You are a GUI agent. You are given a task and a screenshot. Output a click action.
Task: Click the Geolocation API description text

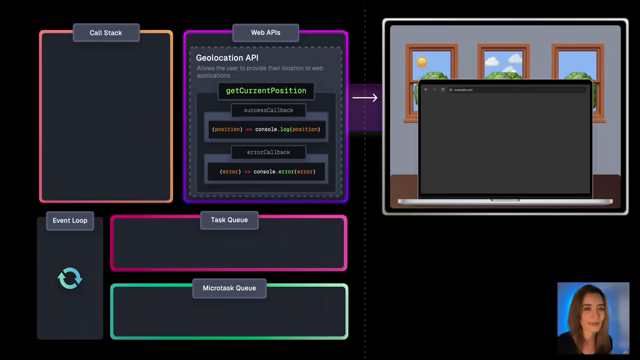click(260, 72)
